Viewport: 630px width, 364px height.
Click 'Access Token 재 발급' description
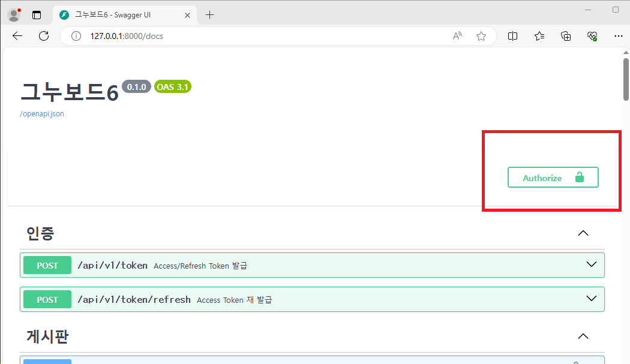pos(234,300)
